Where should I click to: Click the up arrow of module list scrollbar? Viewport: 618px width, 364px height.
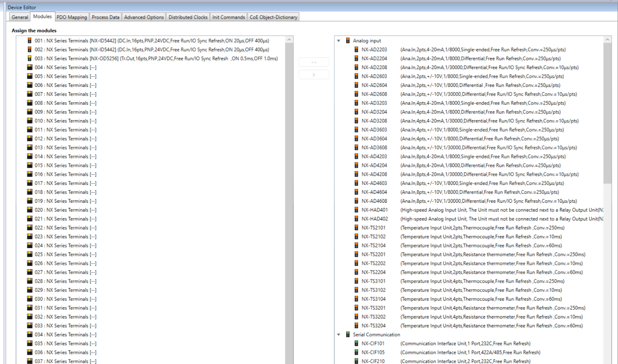[289, 40]
